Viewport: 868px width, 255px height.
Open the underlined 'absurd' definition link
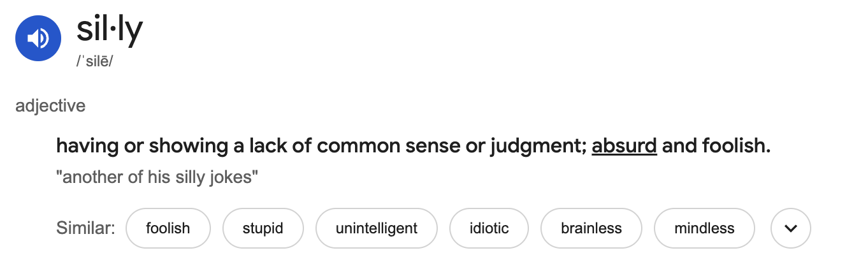624,146
